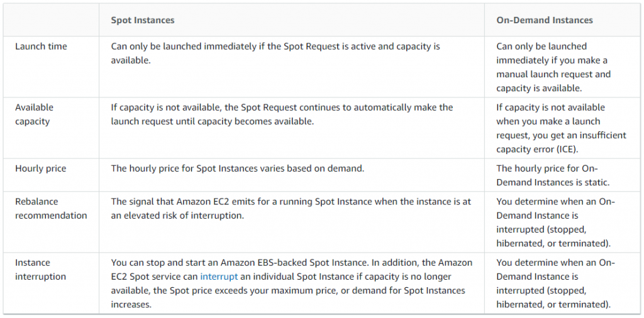Image resolution: width=644 pixels, height=318 pixels.
Task: Click the "Rebalance recommendation" row label
Action: 51,209
